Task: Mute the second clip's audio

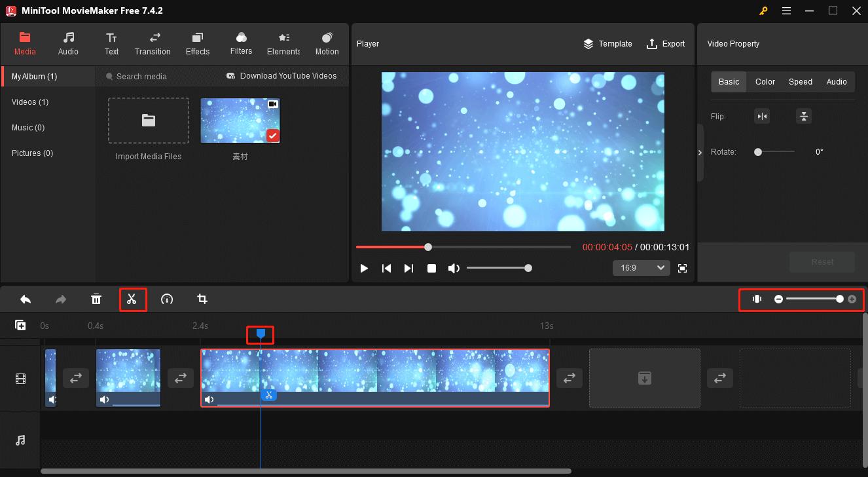Action: click(104, 400)
